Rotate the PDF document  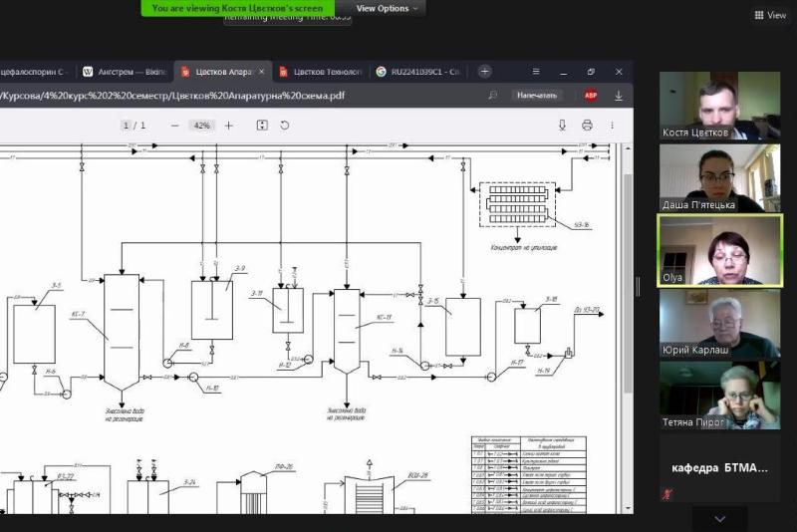[285, 126]
